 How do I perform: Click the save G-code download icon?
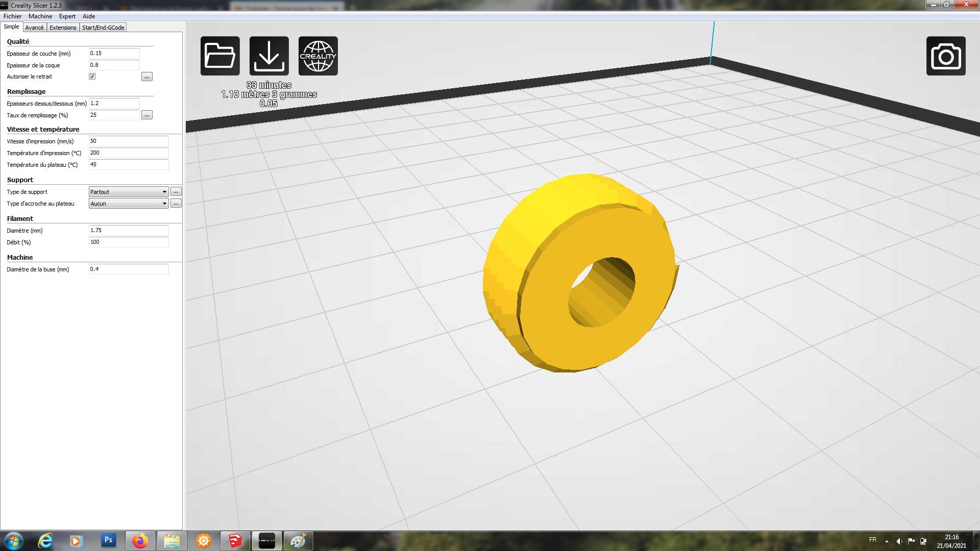tap(269, 56)
